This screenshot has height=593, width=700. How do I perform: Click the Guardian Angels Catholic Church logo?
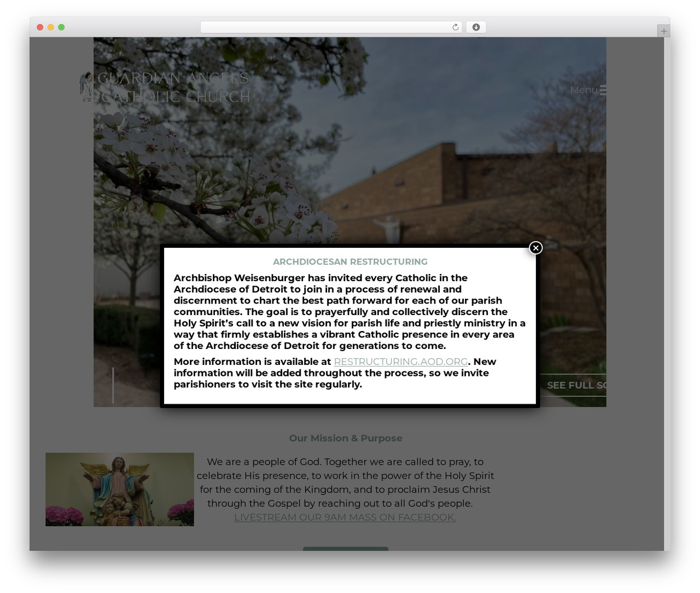(165, 87)
